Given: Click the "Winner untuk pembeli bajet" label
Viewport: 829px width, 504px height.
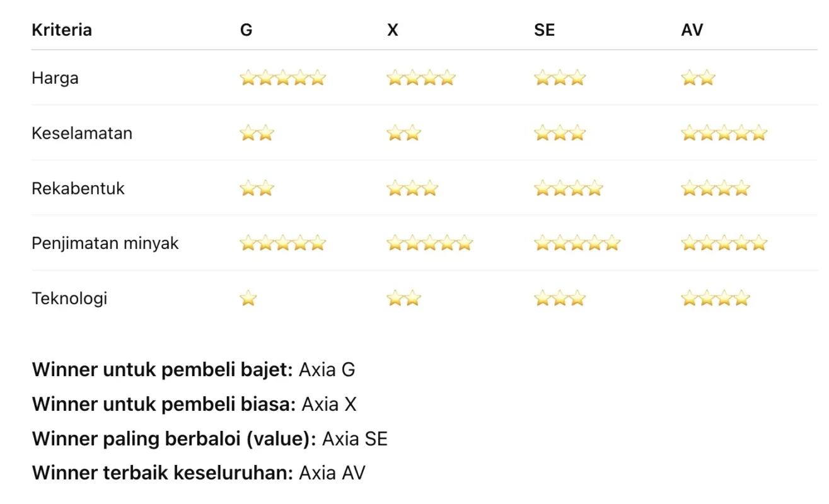Looking at the screenshot, I should tap(162, 370).
